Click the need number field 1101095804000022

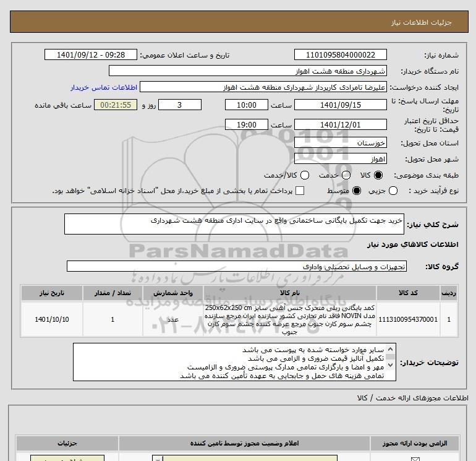click(340, 54)
